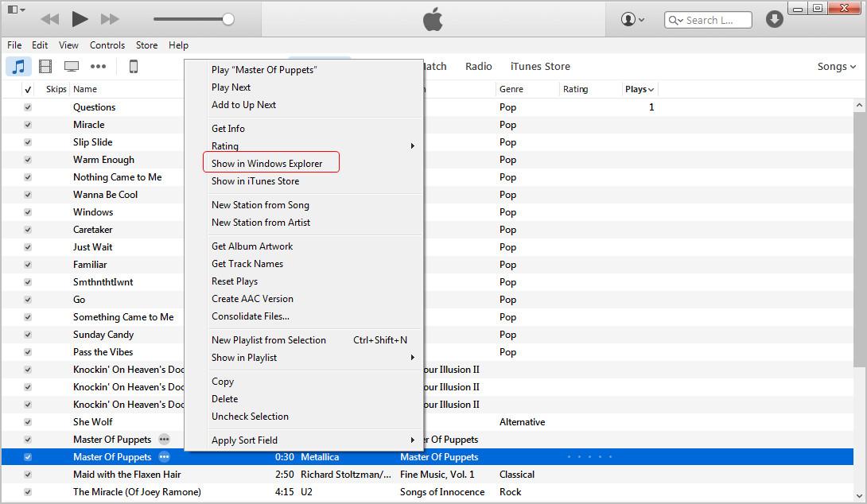The width and height of the screenshot is (867, 504).
Task: Uncheck the Miracle song checkbox
Action: [28, 125]
